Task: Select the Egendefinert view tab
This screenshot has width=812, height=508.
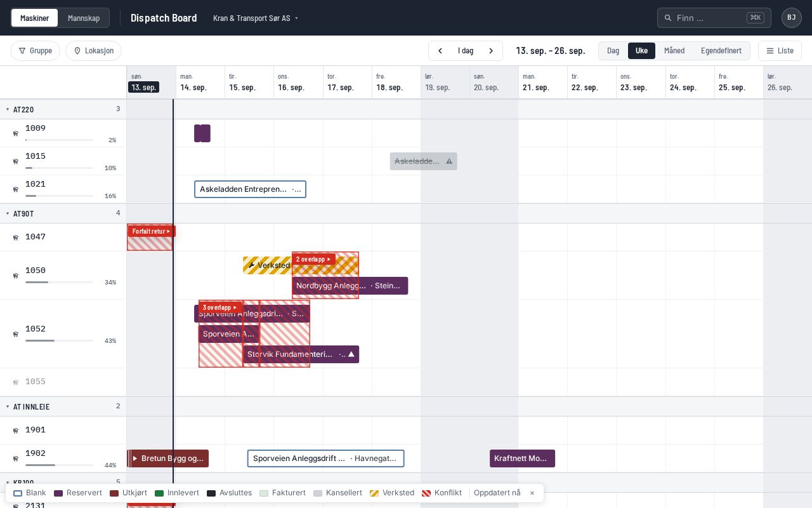Action: click(721, 51)
